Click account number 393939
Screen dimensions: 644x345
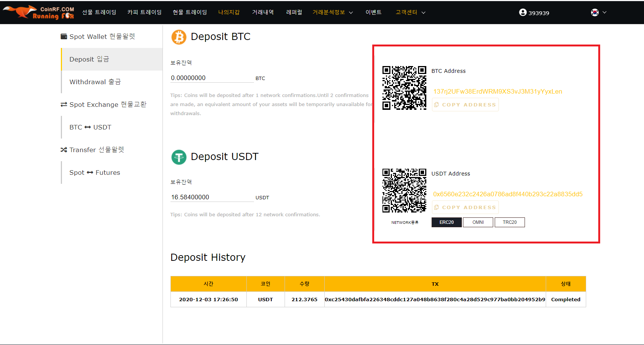coord(539,13)
